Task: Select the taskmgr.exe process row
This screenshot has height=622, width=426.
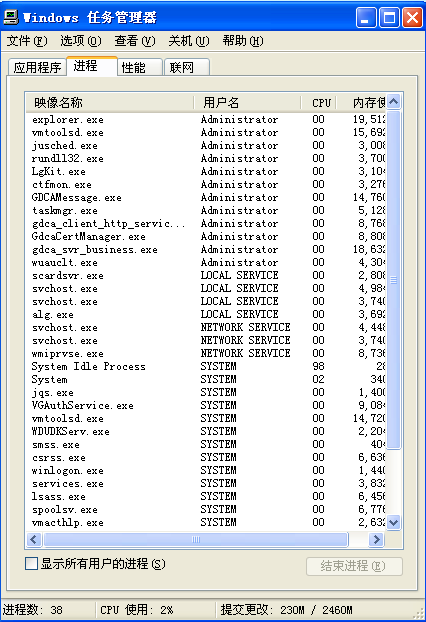Action: point(205,210)
